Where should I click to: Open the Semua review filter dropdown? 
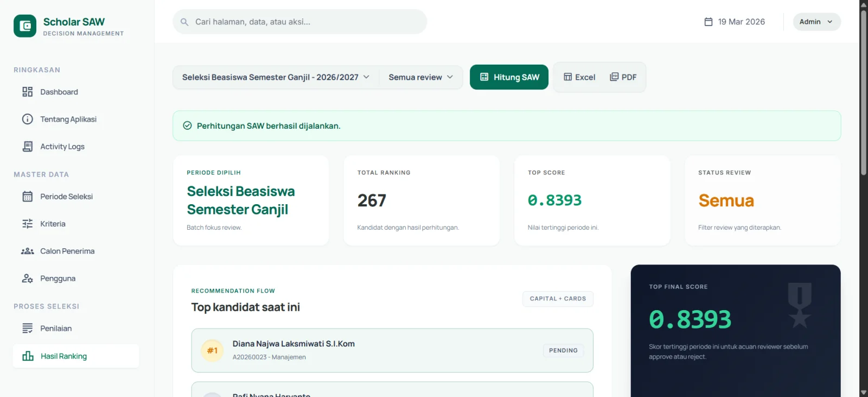pos(420,77)
